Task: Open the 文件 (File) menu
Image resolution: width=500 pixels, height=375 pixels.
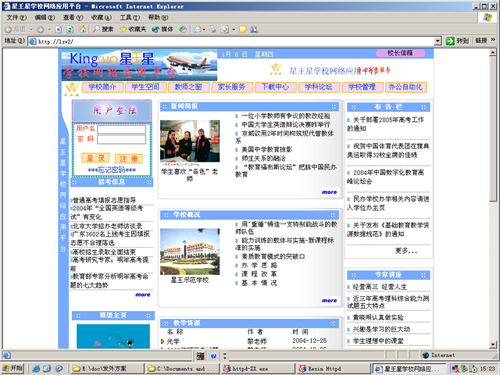Action: (17, 17)
